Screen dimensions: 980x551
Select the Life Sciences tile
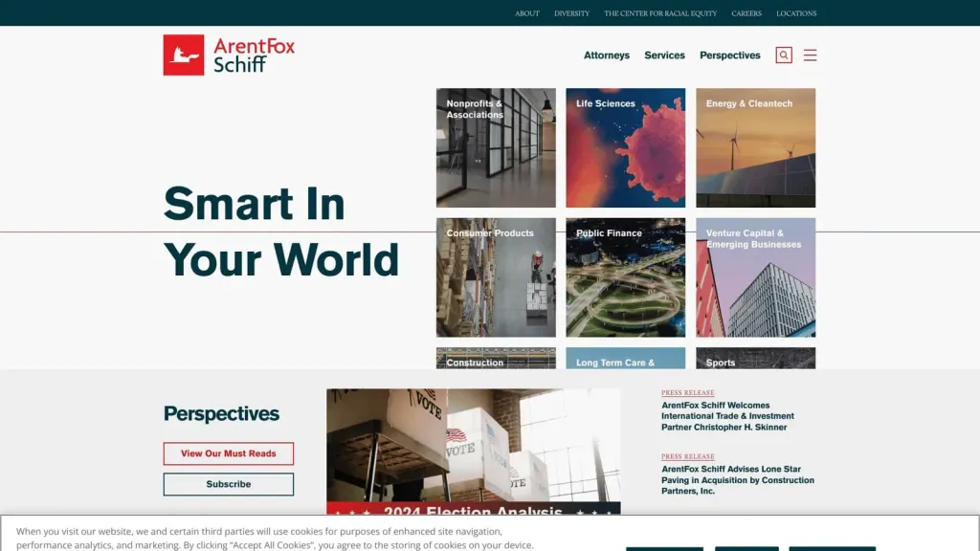coord(626,147)
